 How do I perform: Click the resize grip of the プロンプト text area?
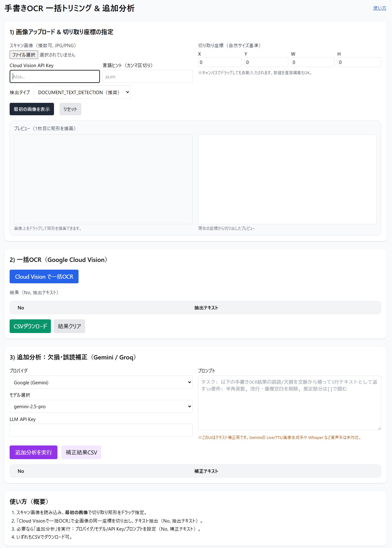point(379,428)
